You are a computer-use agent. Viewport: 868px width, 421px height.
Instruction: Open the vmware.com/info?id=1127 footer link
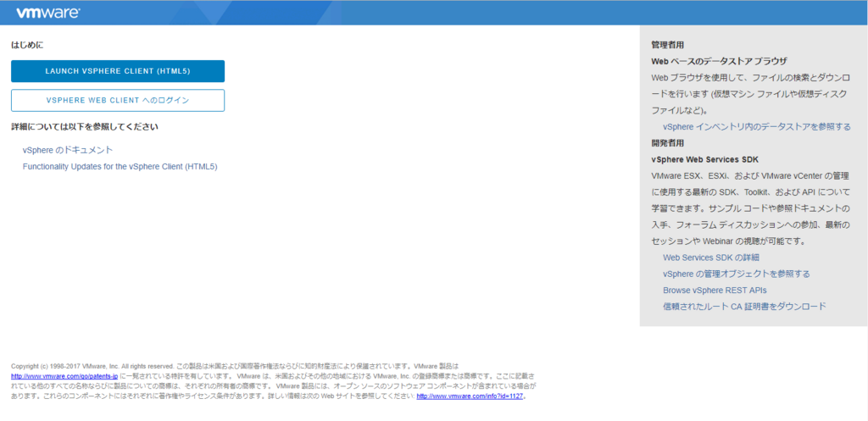coord(470,396)
